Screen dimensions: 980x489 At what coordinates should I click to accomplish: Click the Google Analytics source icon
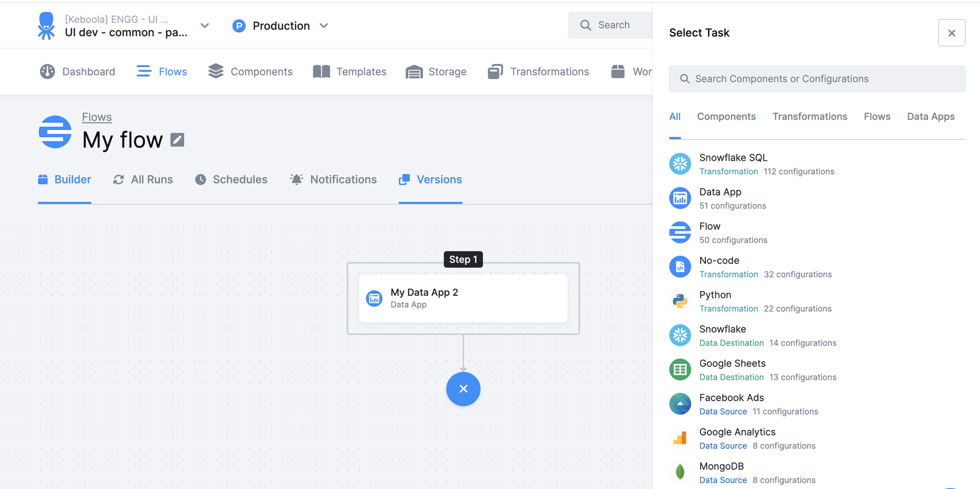pos(680,437)
